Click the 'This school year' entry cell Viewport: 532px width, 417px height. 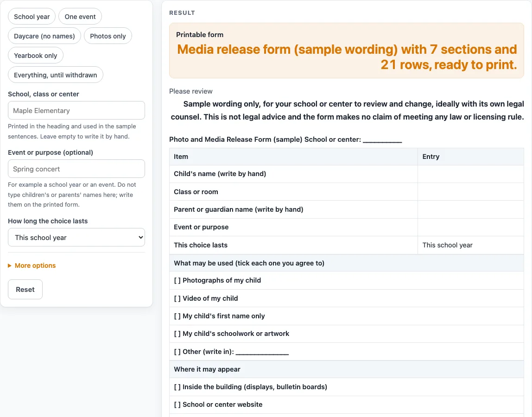click(470, 245)
